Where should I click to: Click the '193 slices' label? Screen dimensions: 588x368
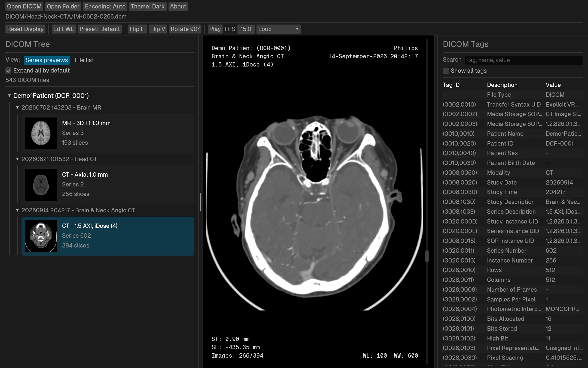click(75, 143)
